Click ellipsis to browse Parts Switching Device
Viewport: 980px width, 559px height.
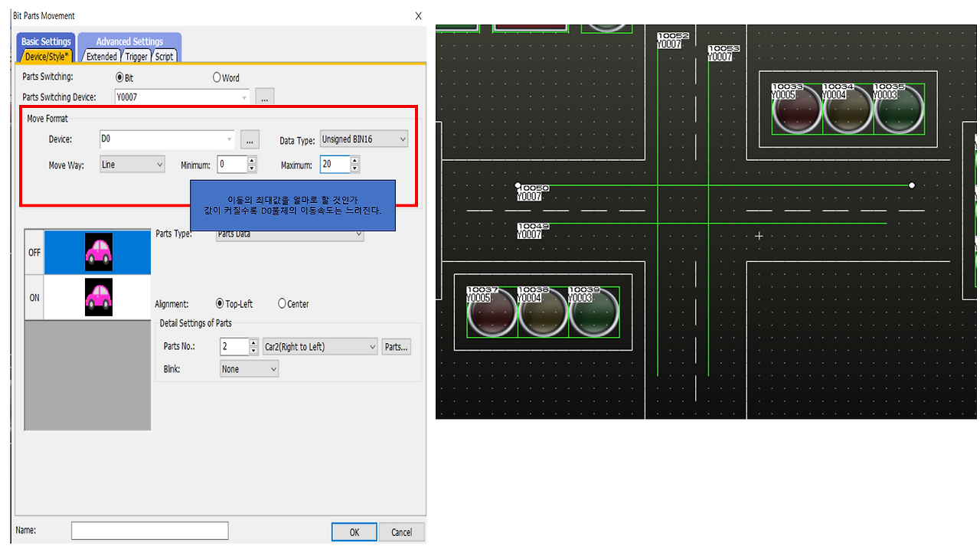pos(263,96)
